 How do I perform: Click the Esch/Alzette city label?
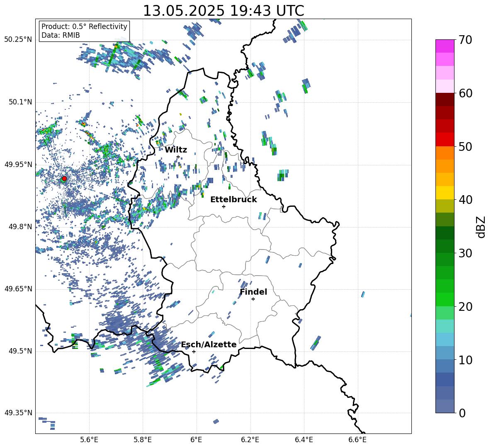pos(209,344)
